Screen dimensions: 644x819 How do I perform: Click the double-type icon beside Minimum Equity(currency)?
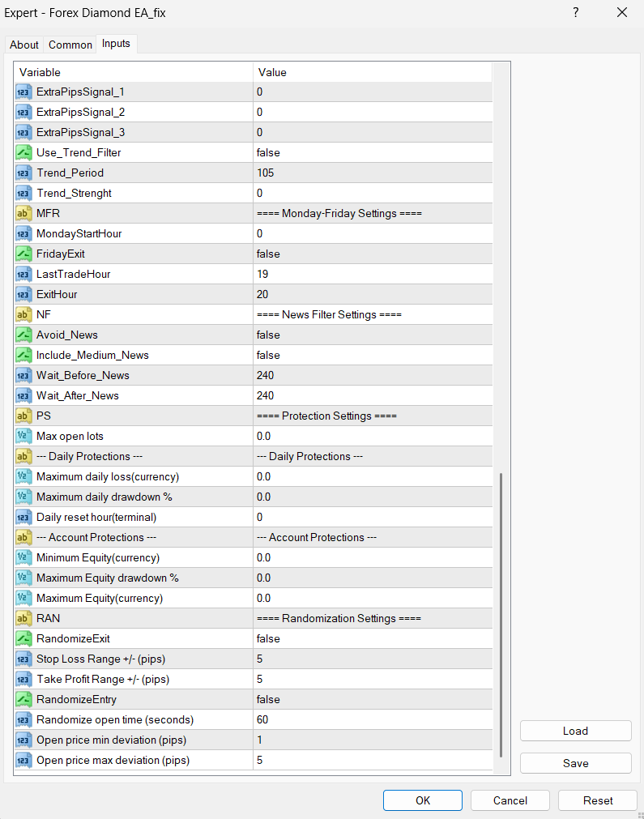pyautogui.click(x=23, y=558)
